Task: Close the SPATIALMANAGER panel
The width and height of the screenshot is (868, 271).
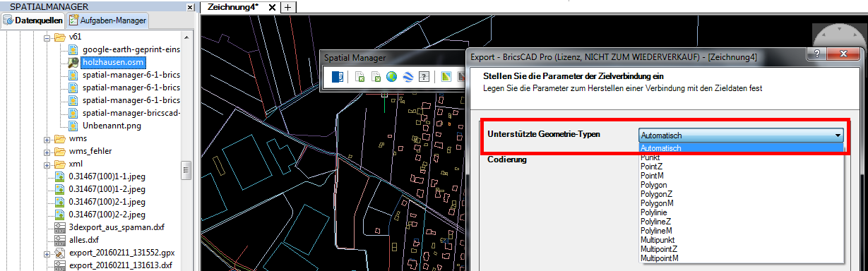Action: pyautogui.click(x=190, y=6)
